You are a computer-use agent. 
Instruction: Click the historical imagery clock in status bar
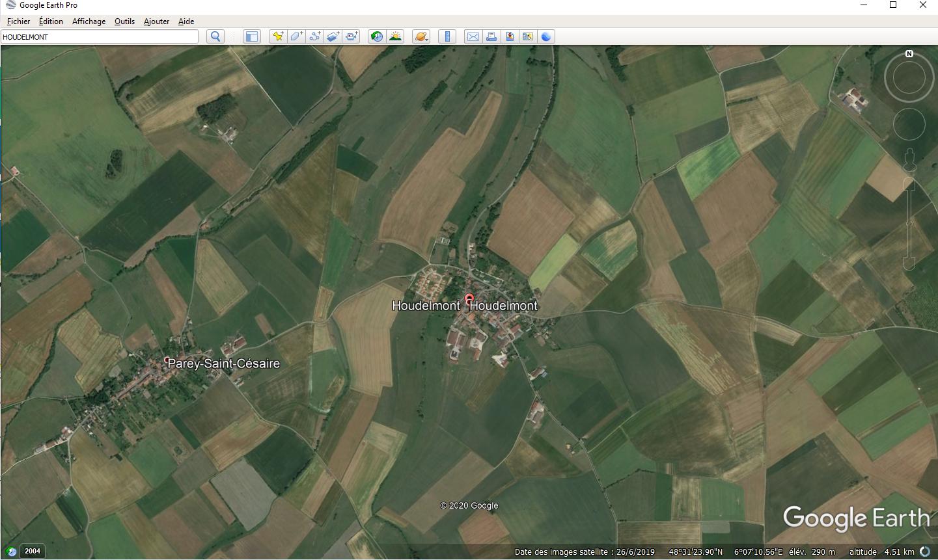pyautogui.click(x=10, y=551)
